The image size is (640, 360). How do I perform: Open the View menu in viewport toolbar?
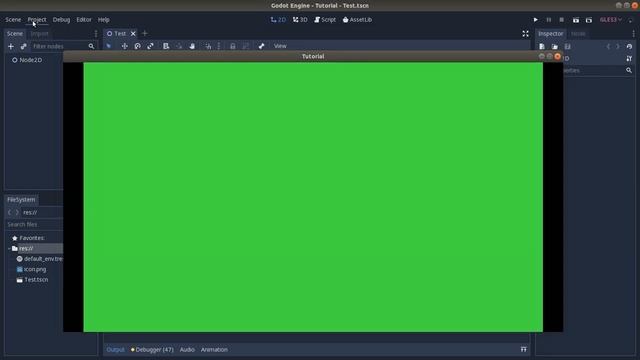[280, 46]
